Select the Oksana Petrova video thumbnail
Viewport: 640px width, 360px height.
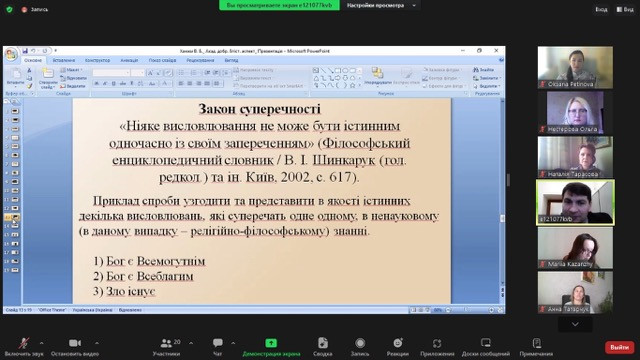(x=575, y=67)
